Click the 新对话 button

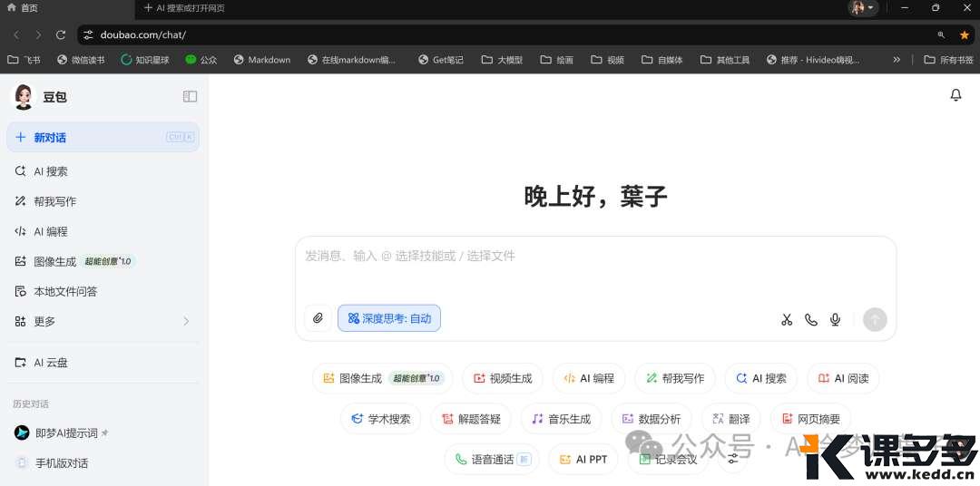point(103,138)
